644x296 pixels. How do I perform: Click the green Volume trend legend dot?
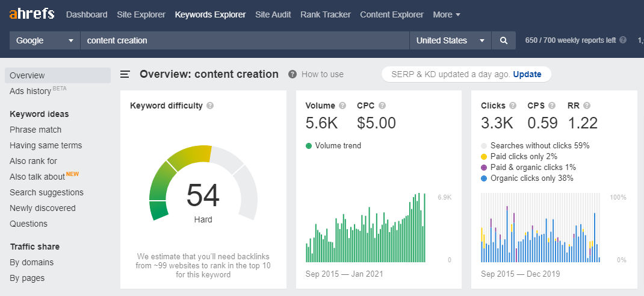309,145
